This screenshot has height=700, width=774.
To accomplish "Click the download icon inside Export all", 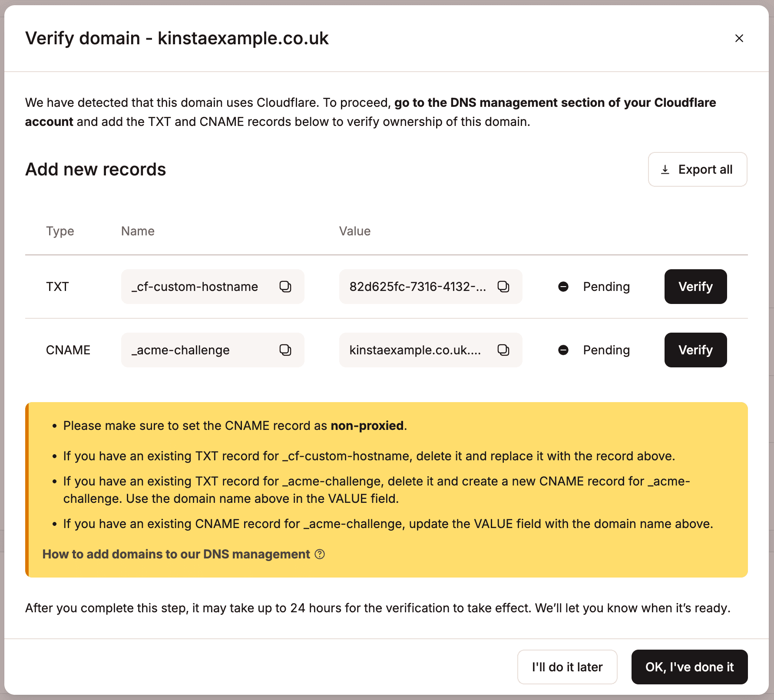I will [x=664, y=169].
